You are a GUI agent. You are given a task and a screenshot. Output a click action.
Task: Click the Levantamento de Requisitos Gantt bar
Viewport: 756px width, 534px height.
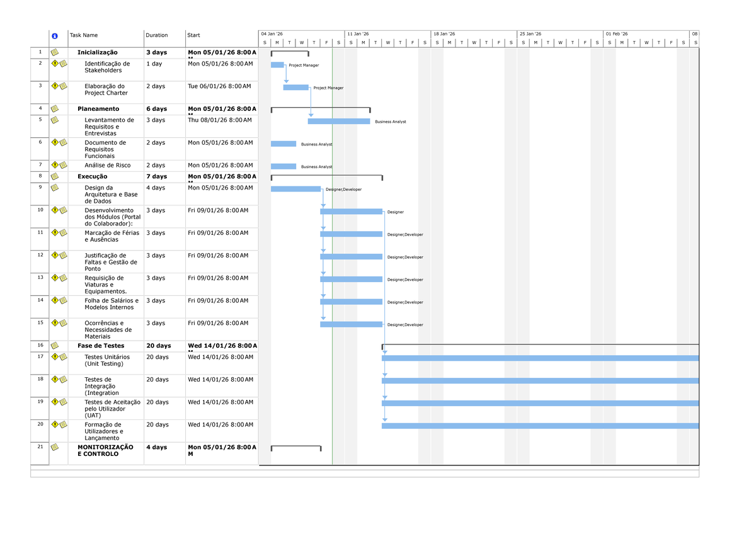pos(339,121)
